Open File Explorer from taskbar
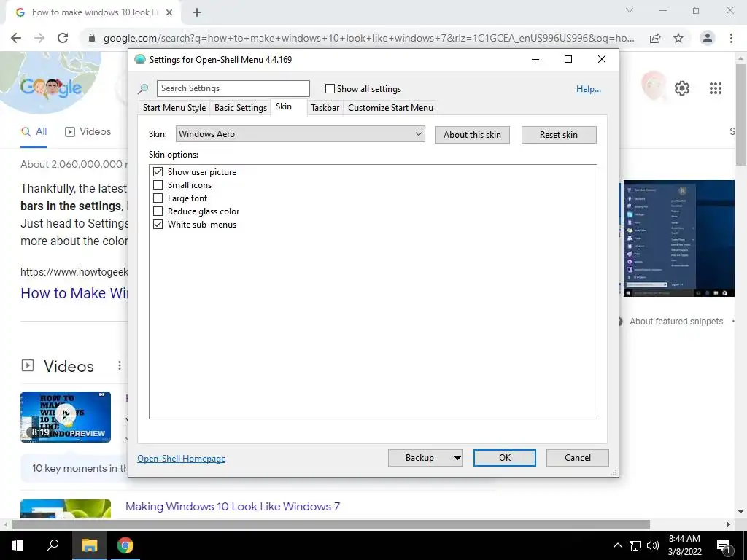Image resolution: width=747 pixels, height=560 pixels. (x=89, y=545)
